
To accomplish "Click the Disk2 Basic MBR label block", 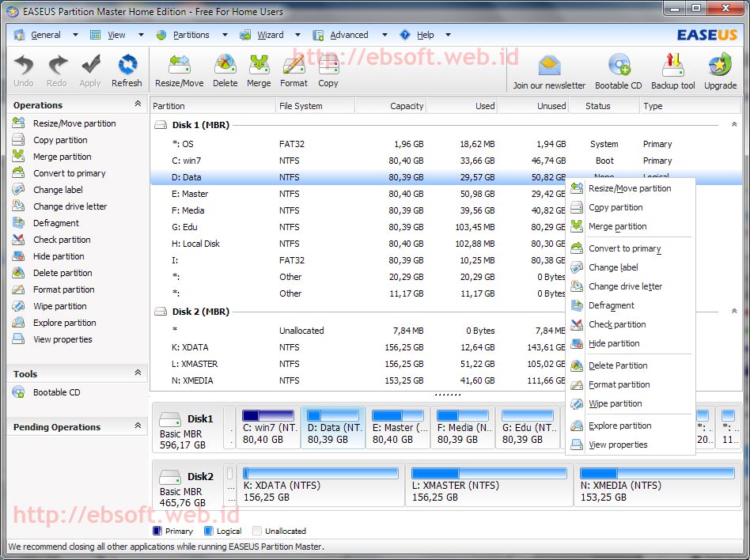I will pos(187,485).
